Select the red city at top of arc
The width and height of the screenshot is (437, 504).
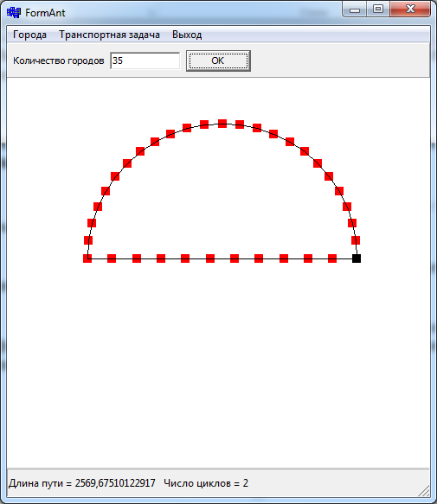222,124
